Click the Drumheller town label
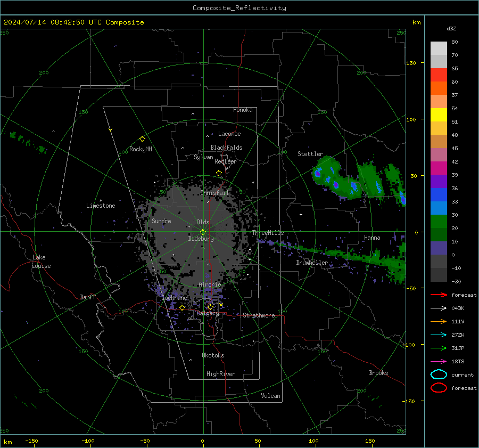Viewport: 479px width, 448px height. pyautogui.click(x=312, y=263)
